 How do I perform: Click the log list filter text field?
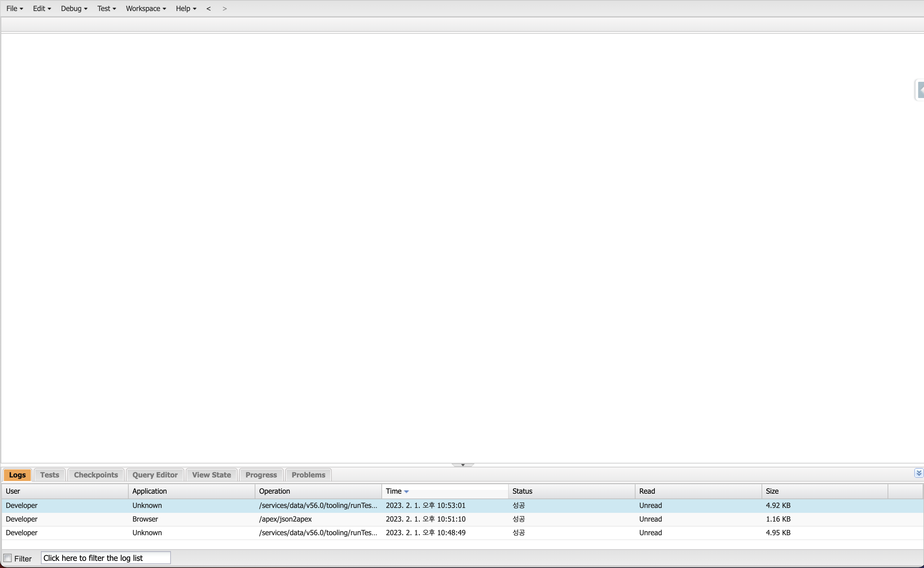click(x=106, y=558)
